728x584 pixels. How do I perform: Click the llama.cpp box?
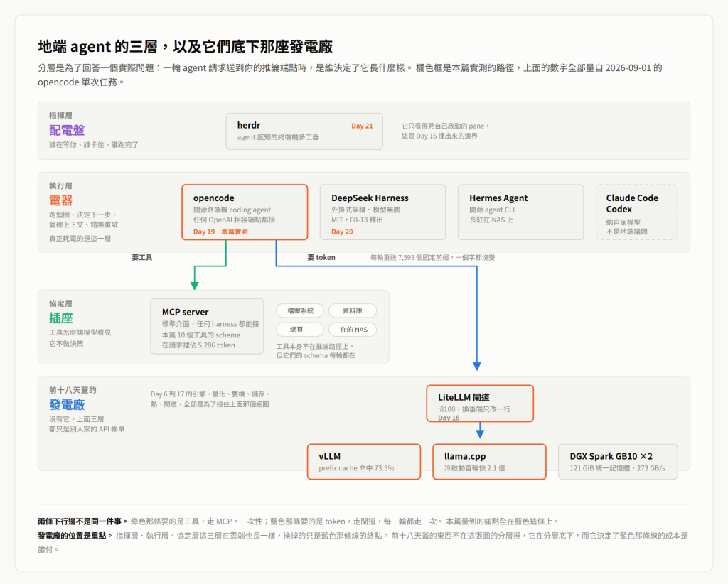point(489,462)
